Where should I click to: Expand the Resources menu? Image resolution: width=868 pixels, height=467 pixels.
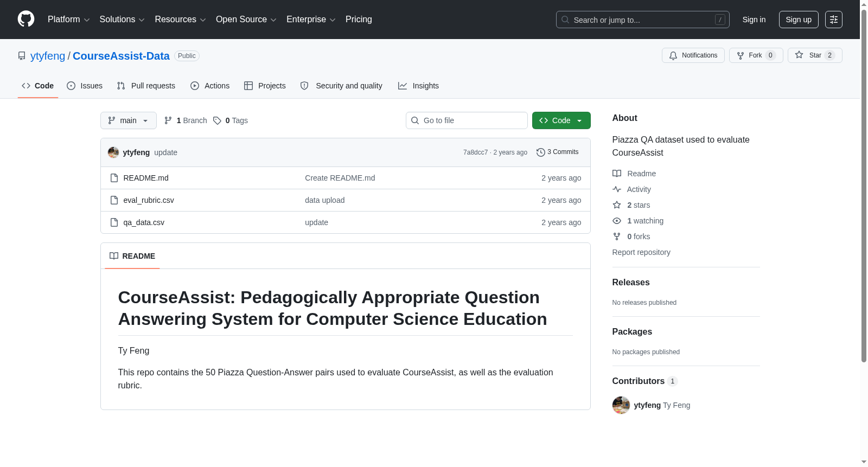(180, 20)
